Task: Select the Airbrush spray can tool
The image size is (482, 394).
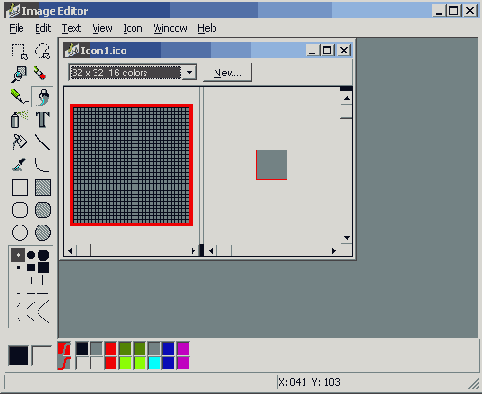Action: [19, 119]
